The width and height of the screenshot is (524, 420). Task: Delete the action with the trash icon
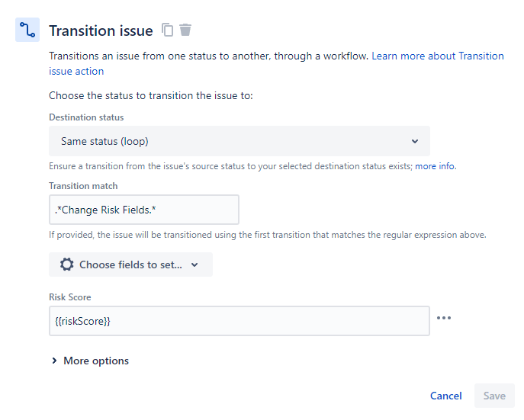click(x=185, y=30)
